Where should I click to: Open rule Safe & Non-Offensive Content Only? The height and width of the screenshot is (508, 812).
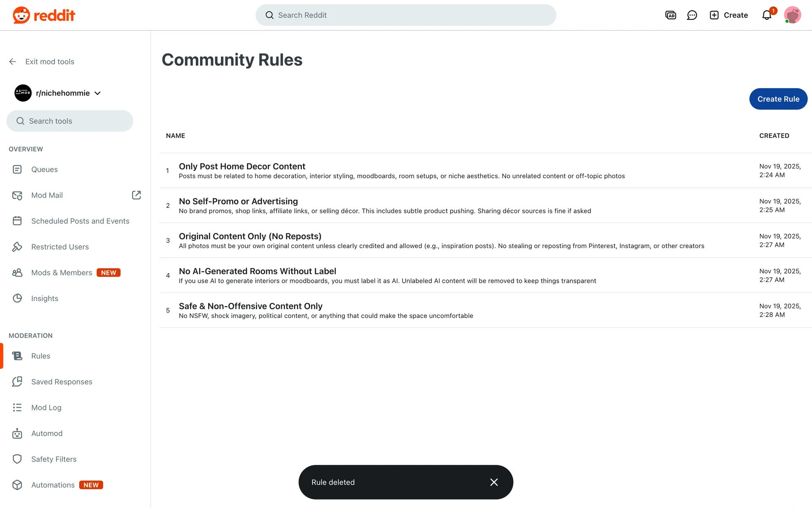pyautogui.click(x=250, y=306)
